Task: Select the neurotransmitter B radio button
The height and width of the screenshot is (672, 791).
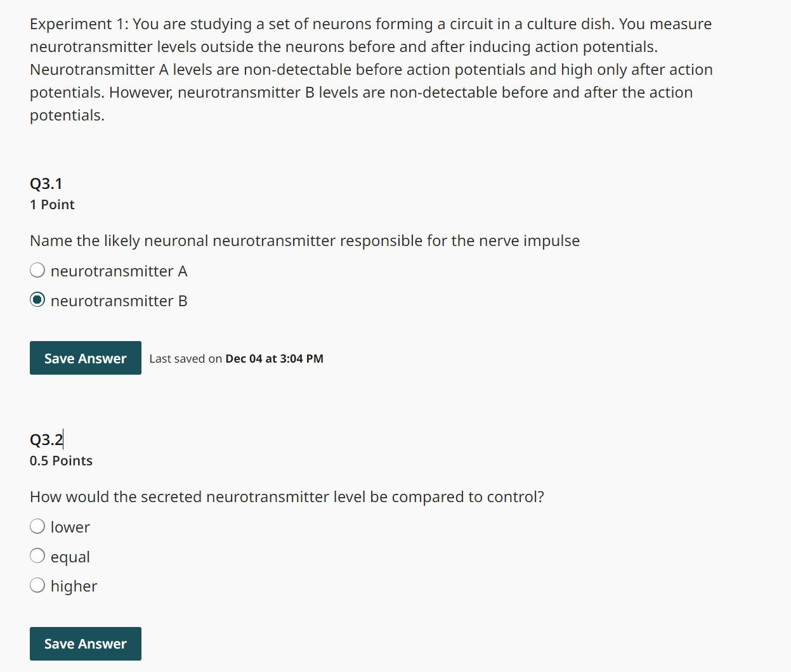Action: pos(37,299)
